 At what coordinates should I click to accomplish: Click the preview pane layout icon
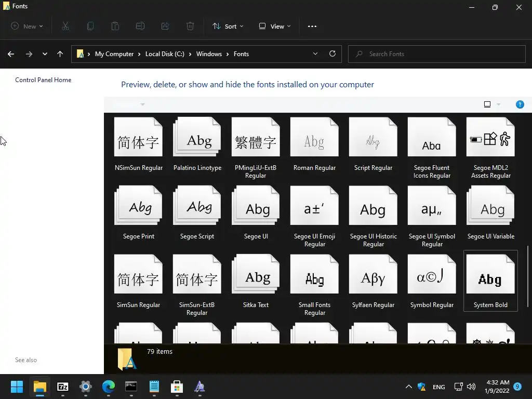coord(487,104)
